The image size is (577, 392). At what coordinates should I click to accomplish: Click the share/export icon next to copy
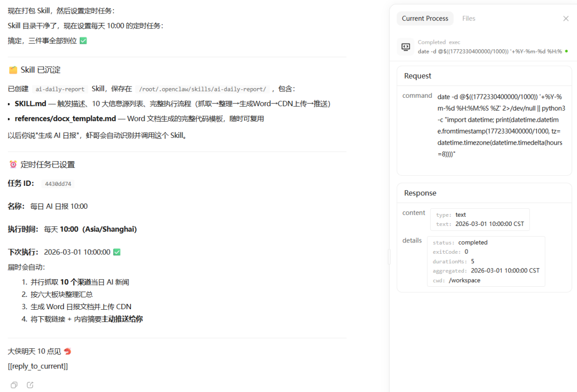29,385
